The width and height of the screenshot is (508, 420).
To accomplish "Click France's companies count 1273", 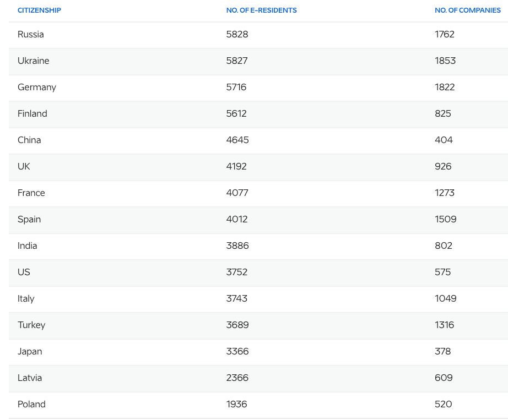I will coord(444,193).
